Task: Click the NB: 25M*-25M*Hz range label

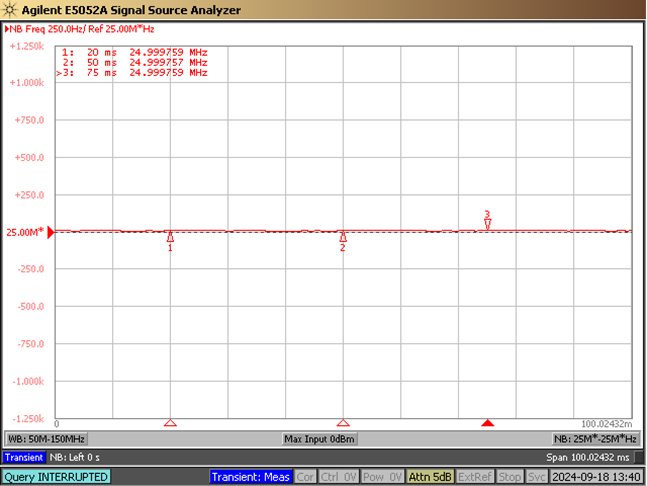Action: point(595,439)
